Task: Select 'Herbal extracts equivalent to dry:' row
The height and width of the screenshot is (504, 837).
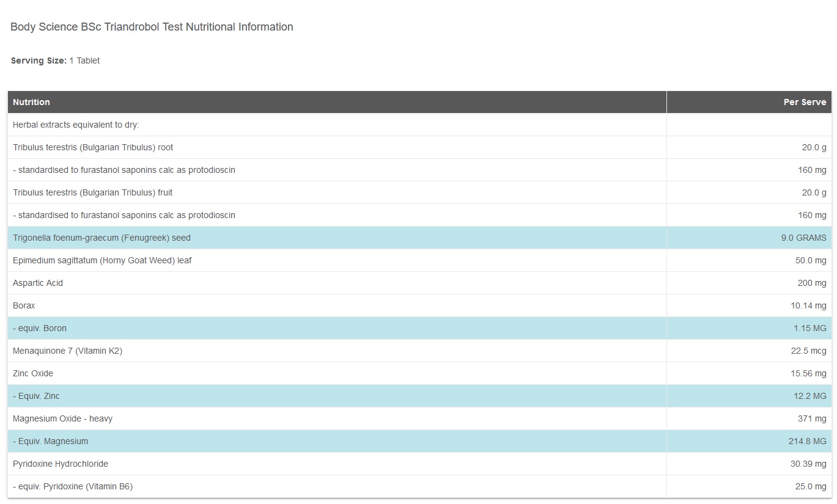Action: pyautogui.click(x=419, y=125)
